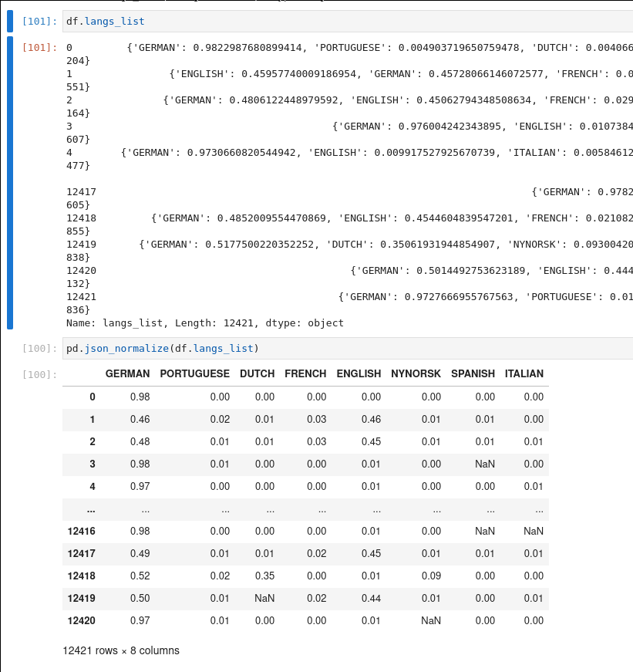Click the NYNORSK column header
This screenshot has height=672, width=633.
tap(416, 374)
